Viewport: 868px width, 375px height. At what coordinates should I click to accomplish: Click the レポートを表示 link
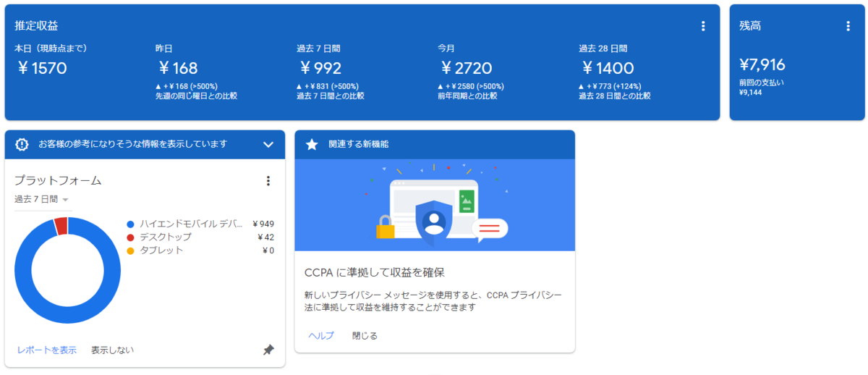tap(47, 350)
